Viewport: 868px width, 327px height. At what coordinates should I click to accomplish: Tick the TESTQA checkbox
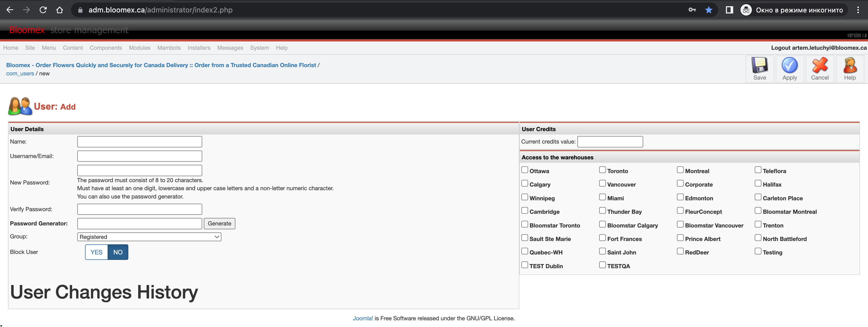pyautogui.click(x=603, y=265)
